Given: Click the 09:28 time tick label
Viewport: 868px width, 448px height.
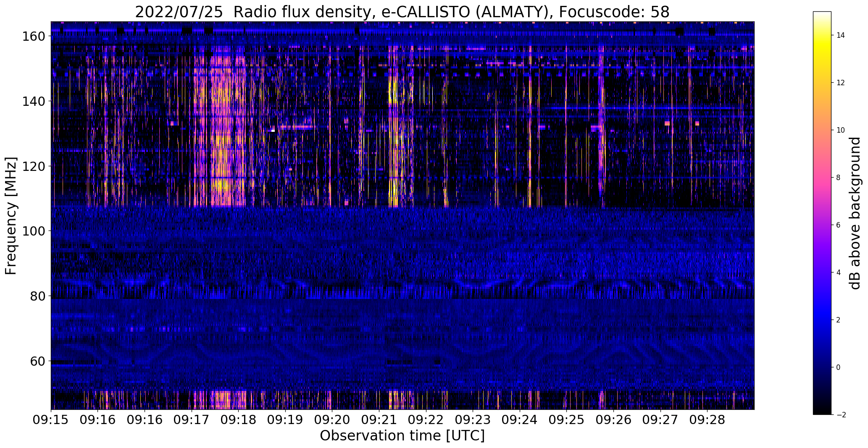Looking at the screenshot, I should 707,420.
